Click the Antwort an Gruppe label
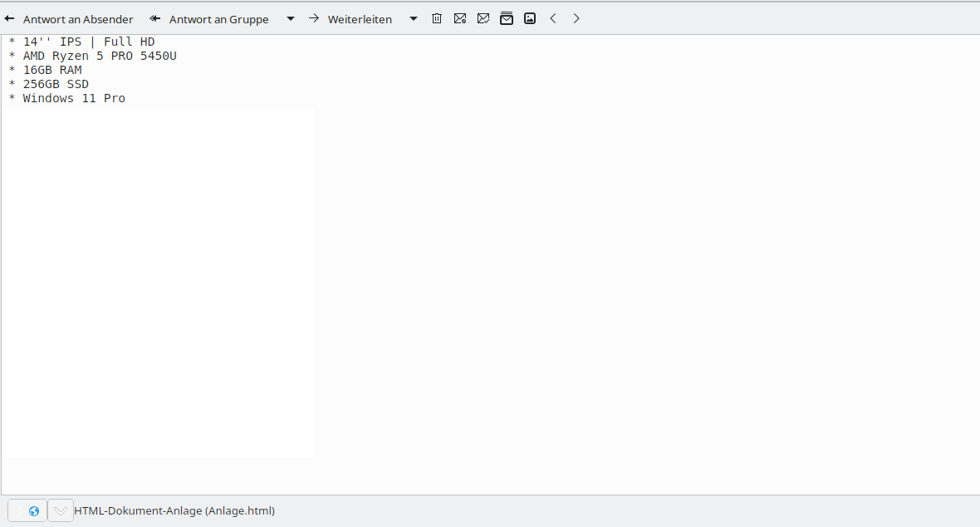Screen dimensions: 980x527 218,19
